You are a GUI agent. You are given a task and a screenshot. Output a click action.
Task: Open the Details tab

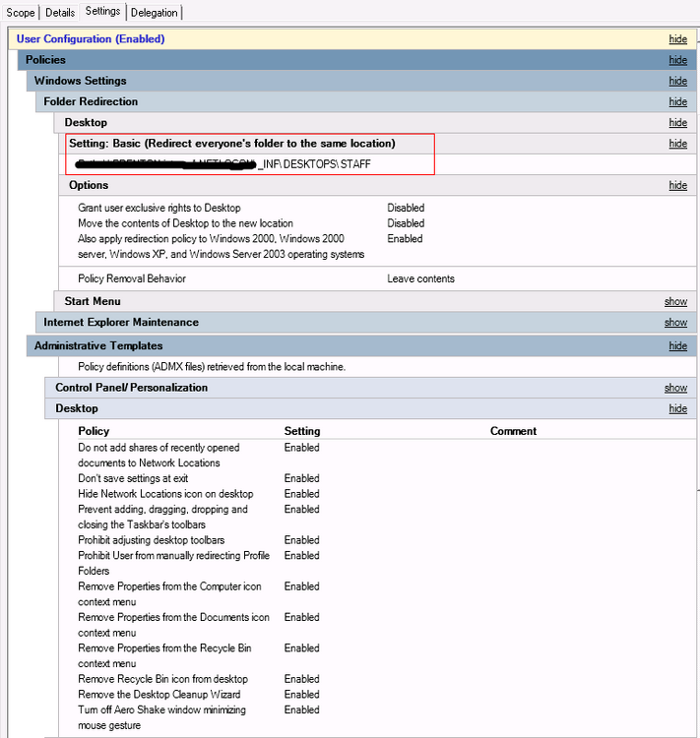tap(60, 13)
